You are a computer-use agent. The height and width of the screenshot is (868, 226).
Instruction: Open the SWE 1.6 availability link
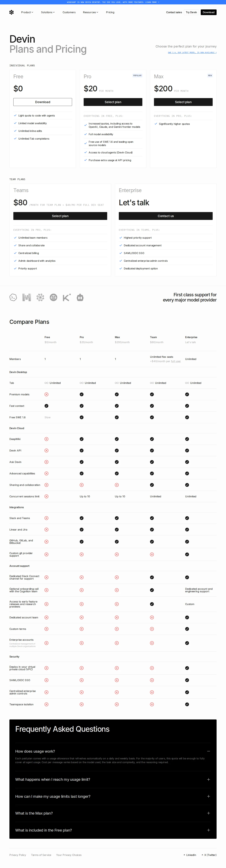pos(192,53)
